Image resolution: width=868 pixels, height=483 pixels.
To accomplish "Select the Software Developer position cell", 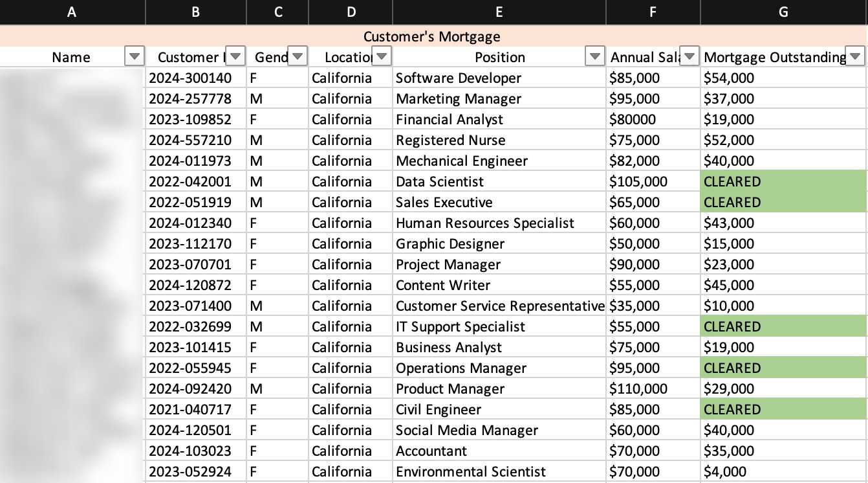I will pos(499,78).
